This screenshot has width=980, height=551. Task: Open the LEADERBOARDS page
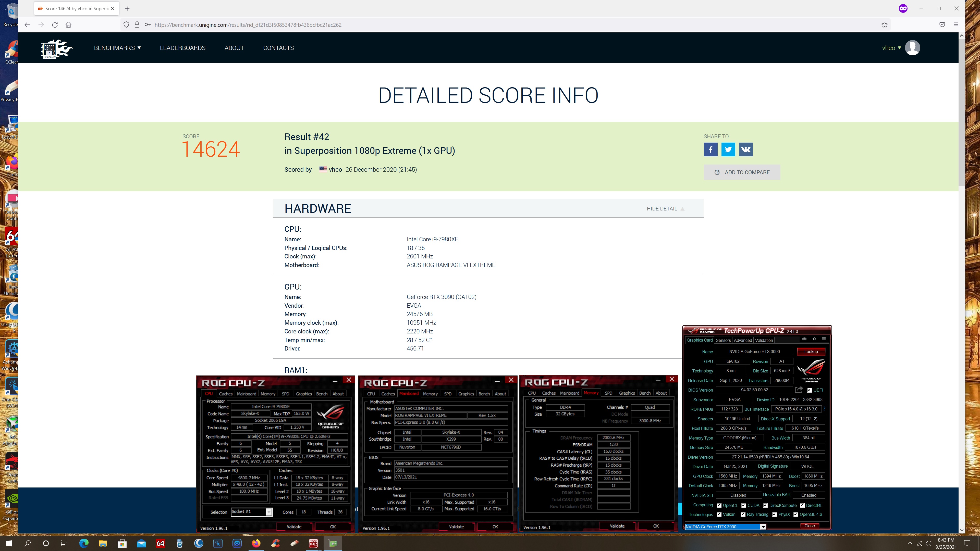pos(183,48)
